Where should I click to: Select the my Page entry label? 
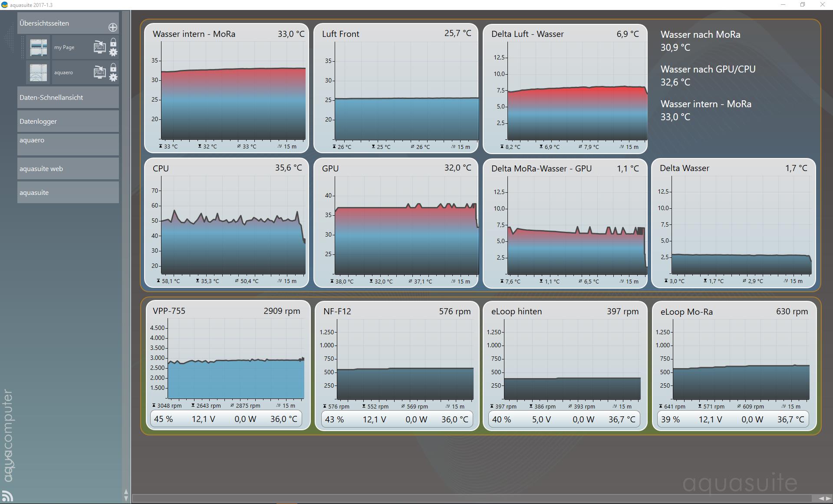tap(64, 47)
